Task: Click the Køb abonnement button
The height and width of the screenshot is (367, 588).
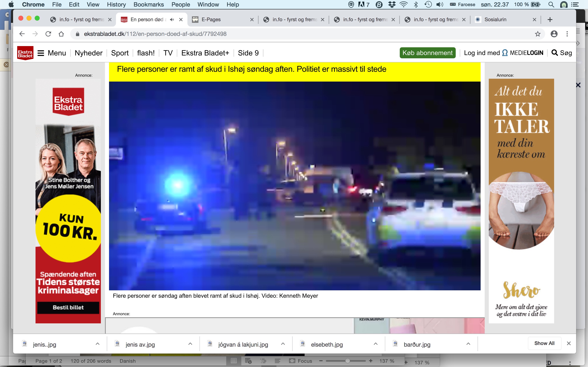Action: [427, 53]
